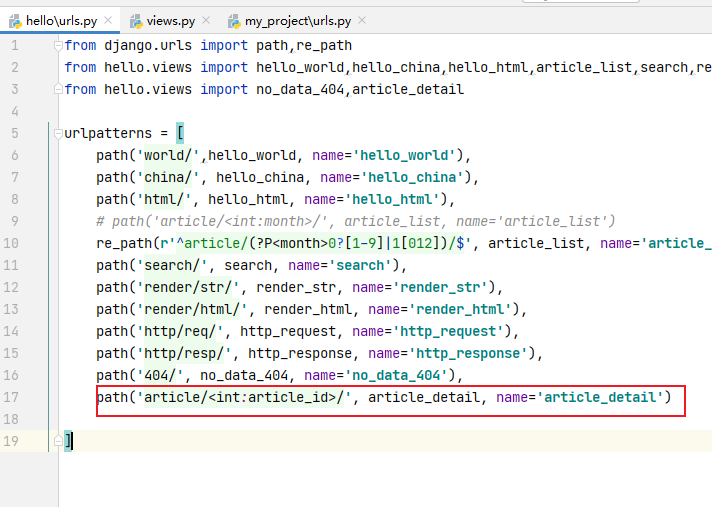Click the fold end marker on line 19
This screenshot has width=712, height=507.
tap(58, 441)
